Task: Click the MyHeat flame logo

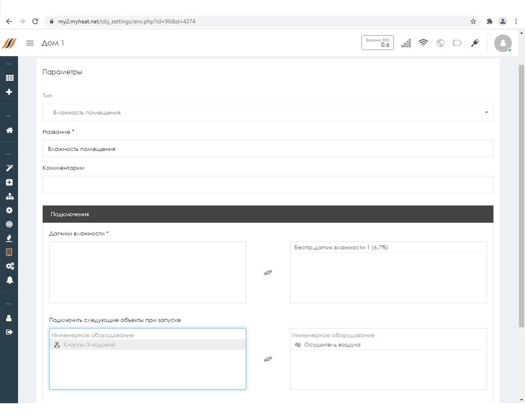Action: [9, 43]
